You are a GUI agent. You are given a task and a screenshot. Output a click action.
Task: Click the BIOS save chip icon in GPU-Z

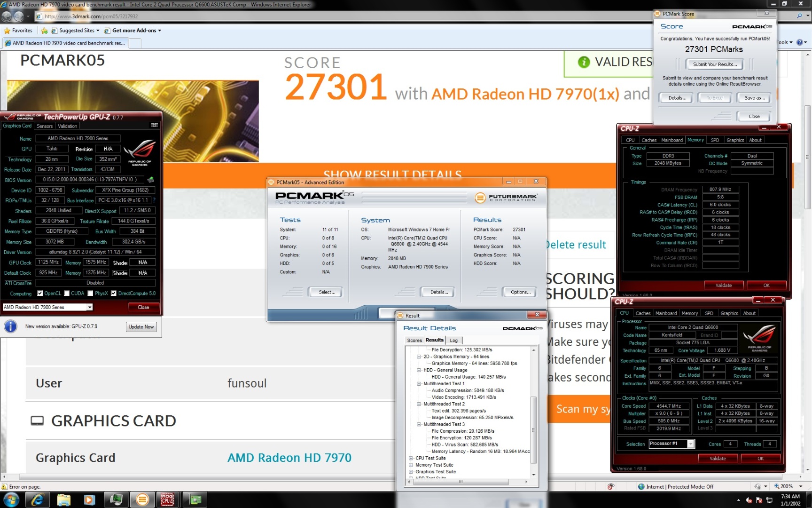coord(150,180)
